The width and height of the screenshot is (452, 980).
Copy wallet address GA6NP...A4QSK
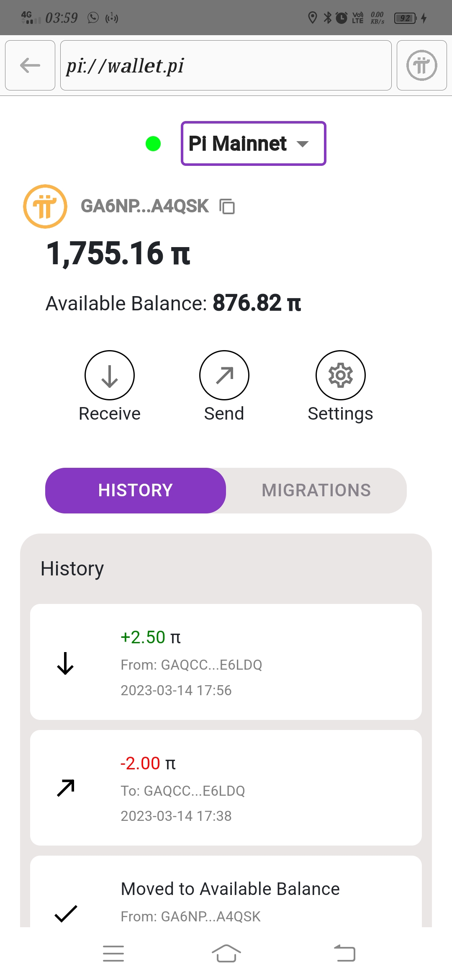pos(227,206)
